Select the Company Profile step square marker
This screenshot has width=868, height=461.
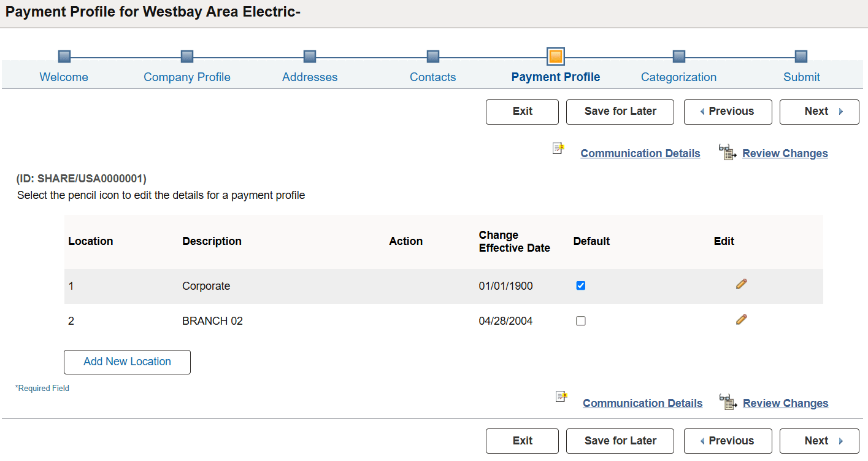pos(186,55)
